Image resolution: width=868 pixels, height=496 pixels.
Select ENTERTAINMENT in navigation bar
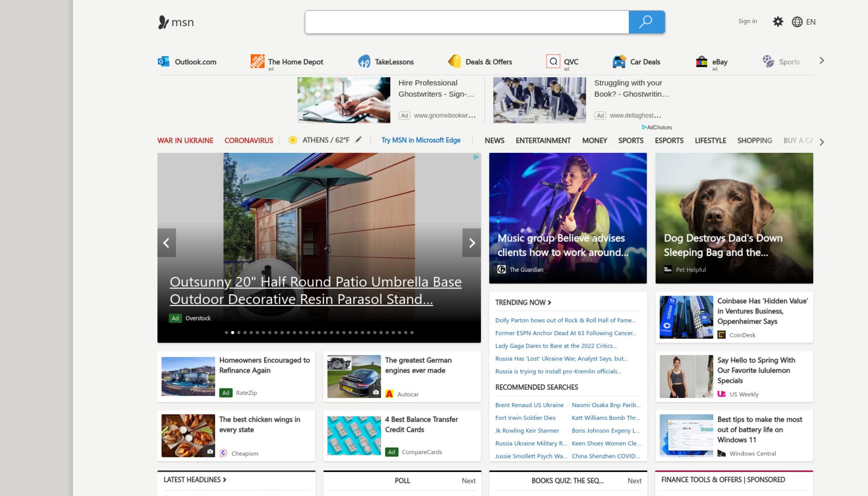543,141
